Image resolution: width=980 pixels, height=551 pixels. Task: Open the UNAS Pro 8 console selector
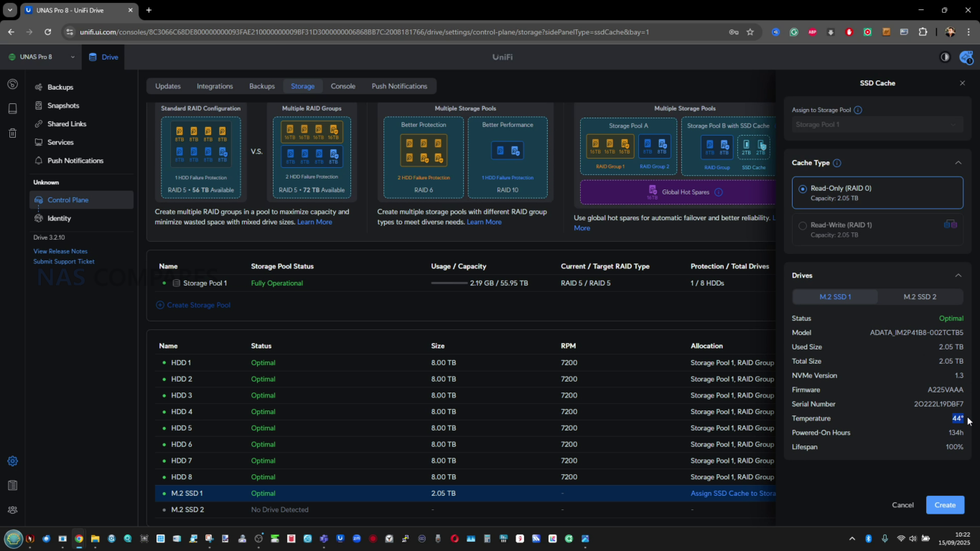click(42, 57)
